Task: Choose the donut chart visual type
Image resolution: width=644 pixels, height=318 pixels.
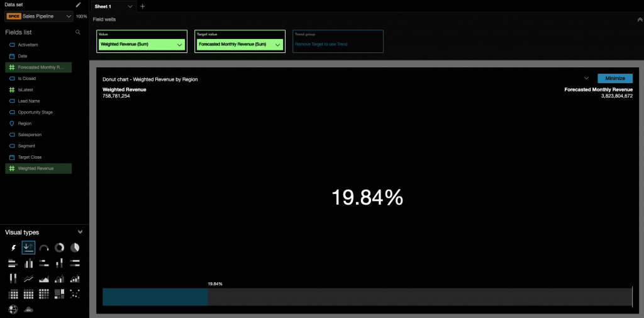Action: pyautogui.click(x=60, y=248)
